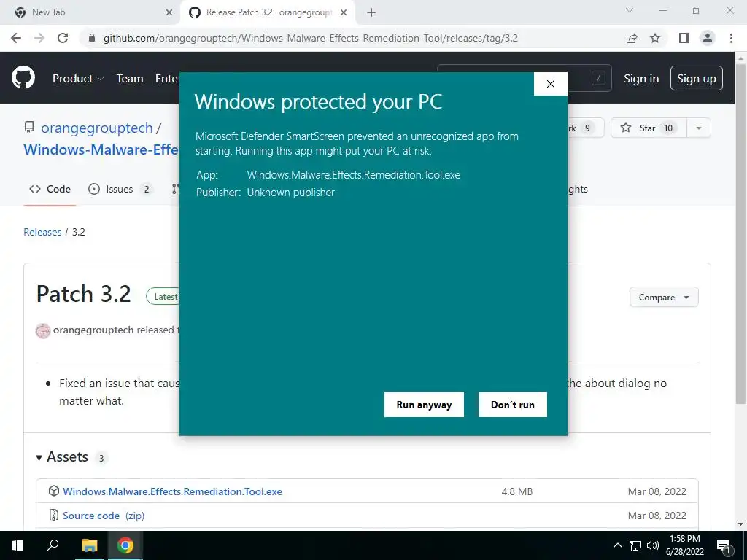Switch to the Code tab
Viewport: 747px width, 560px height.
pyautogui.click(x=50, y=189)
